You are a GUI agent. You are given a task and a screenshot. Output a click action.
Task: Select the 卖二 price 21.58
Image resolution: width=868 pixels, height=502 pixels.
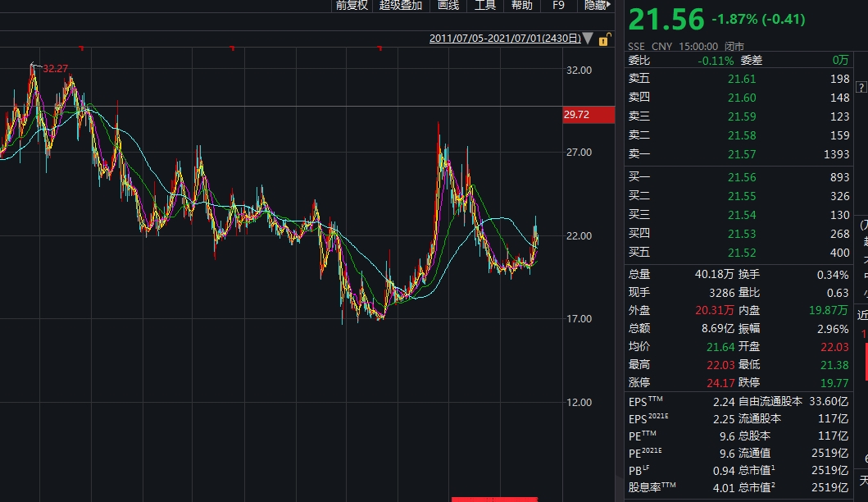[742, 135]
